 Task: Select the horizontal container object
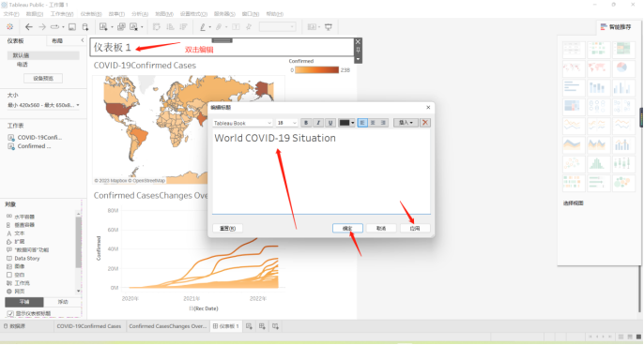(21, 217)
